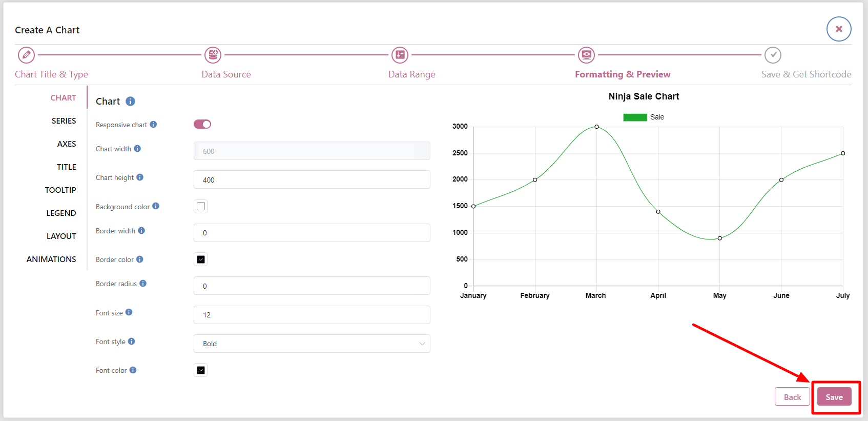
Task: Click the Back button
Action: tap(792, 396)
